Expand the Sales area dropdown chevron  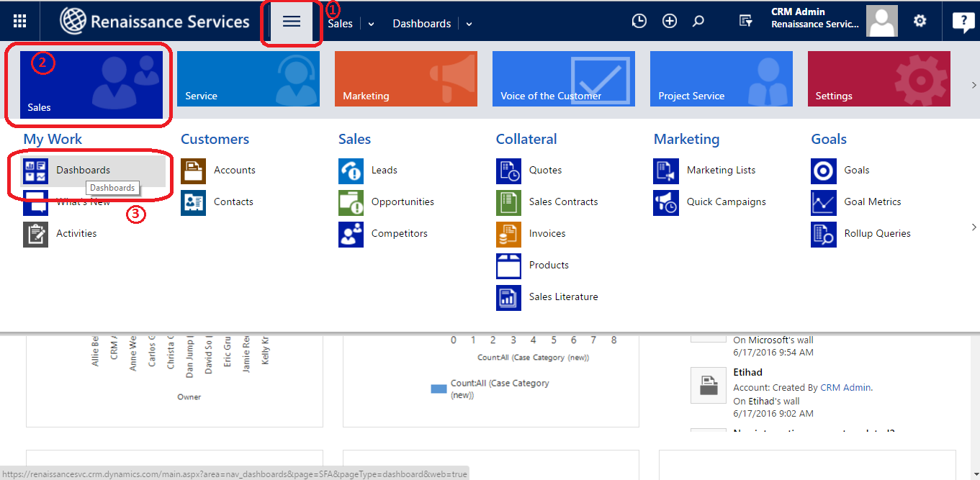tap(372, 24)
